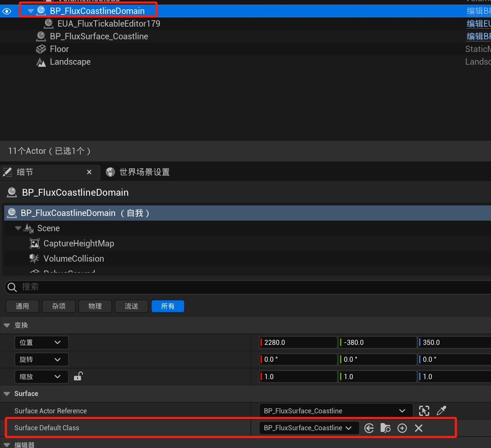Click the Scene component icon
This screenshot has height=448, width=491.
click(x=29, y=228)
